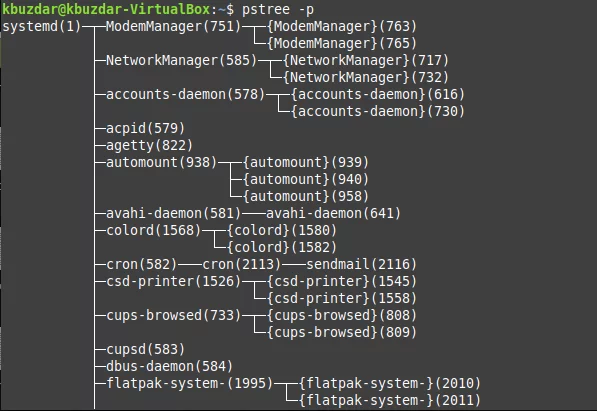Screen dimensions: 597x411
Task: Click the {NetworkManager}(732) thread line
Action: [366, 78]
